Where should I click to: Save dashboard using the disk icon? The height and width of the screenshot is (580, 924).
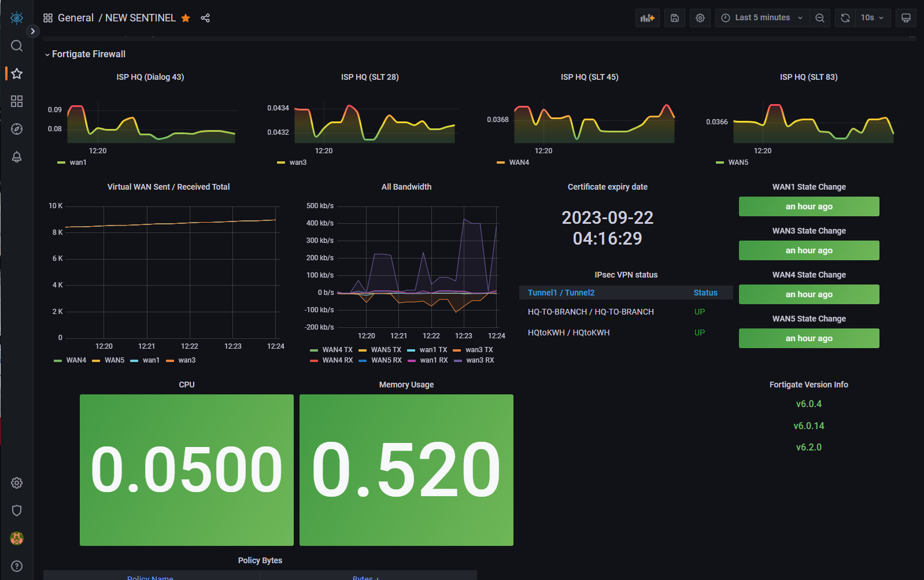674,18
